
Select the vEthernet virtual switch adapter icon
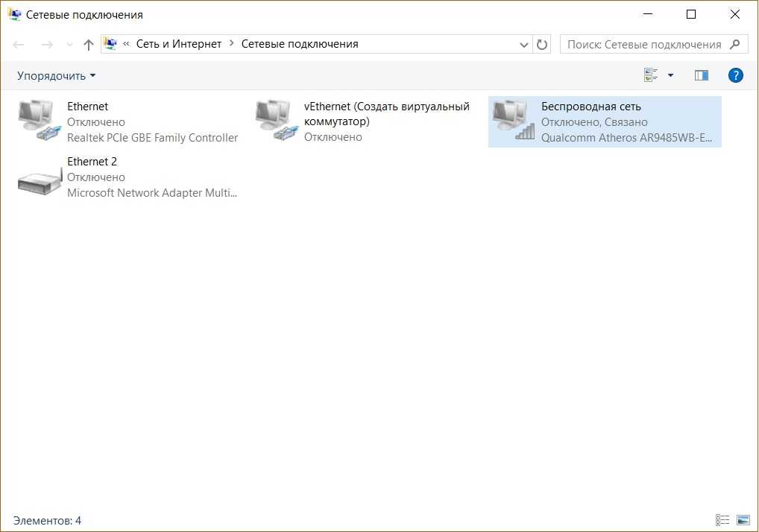(276, 121)
